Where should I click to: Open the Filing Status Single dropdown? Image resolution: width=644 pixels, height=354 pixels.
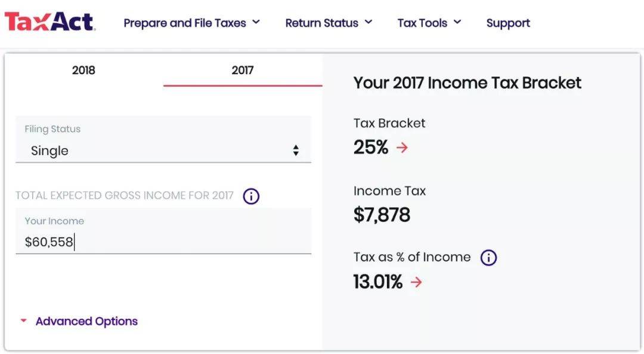coord(163,150)
